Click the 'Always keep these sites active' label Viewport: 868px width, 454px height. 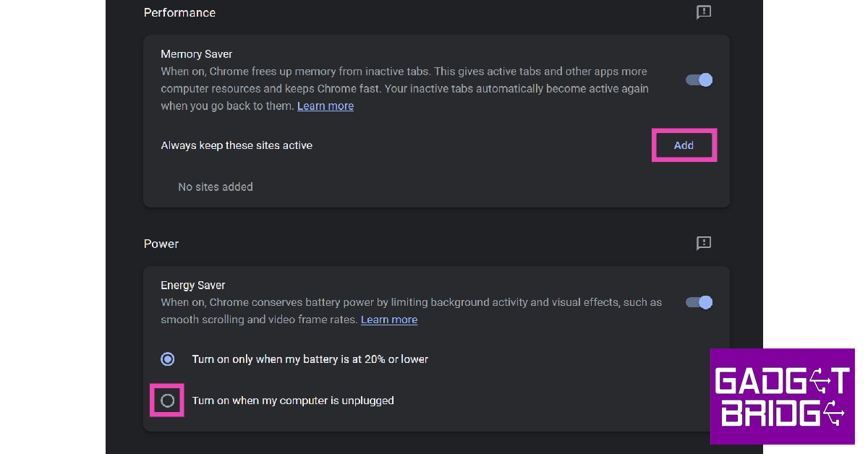click(x=237, y=145)
